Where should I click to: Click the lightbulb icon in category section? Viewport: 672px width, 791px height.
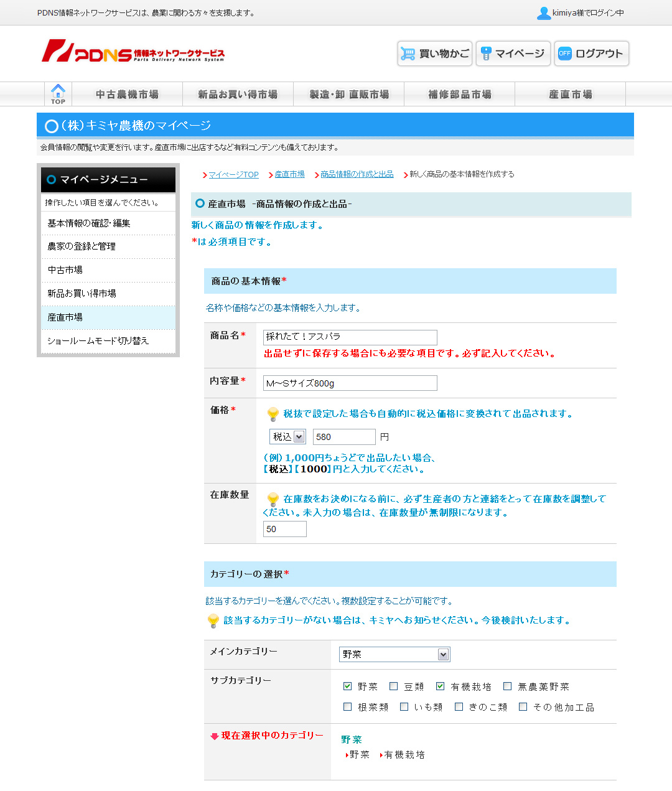[213, 620]
